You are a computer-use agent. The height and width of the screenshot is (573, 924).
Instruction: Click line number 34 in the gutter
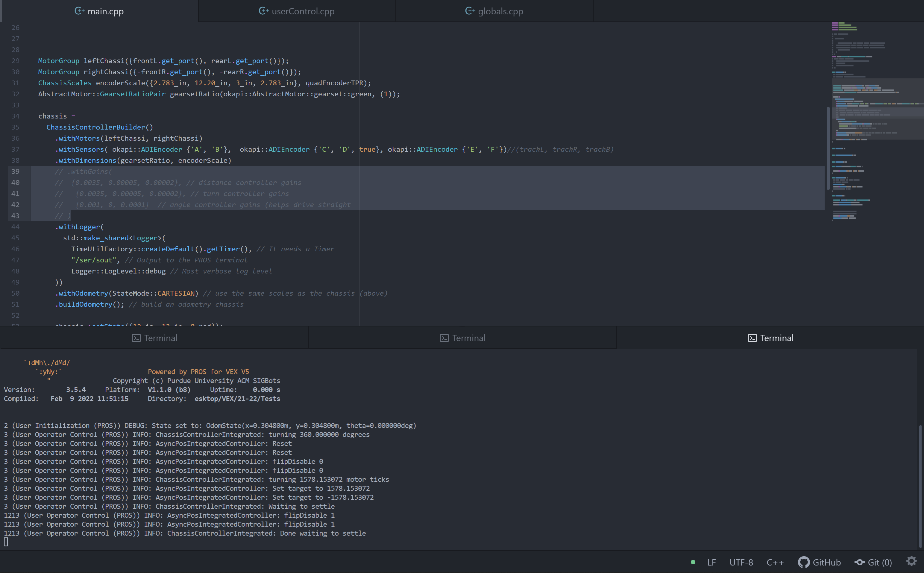pos(16,116)
